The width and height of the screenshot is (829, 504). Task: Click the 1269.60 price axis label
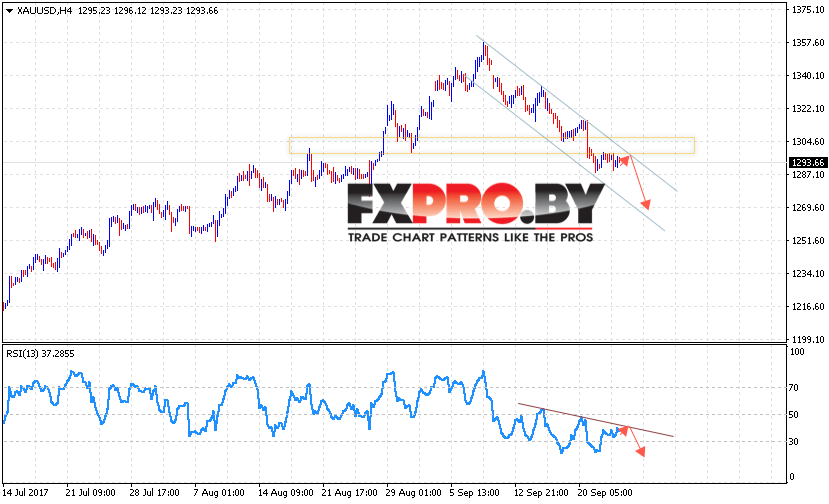pyautogui.click(x=808, y=207)
